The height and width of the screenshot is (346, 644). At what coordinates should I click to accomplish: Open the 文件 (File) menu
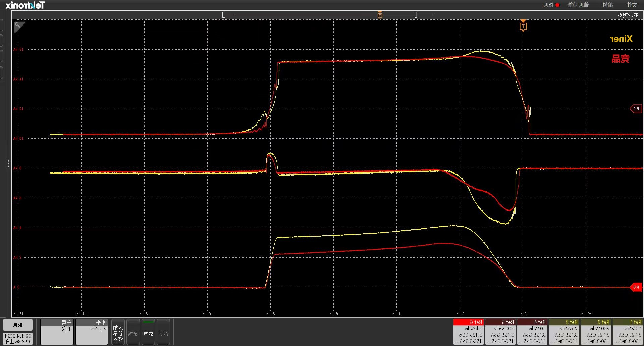pyautogui.click(x=631, y=5)
